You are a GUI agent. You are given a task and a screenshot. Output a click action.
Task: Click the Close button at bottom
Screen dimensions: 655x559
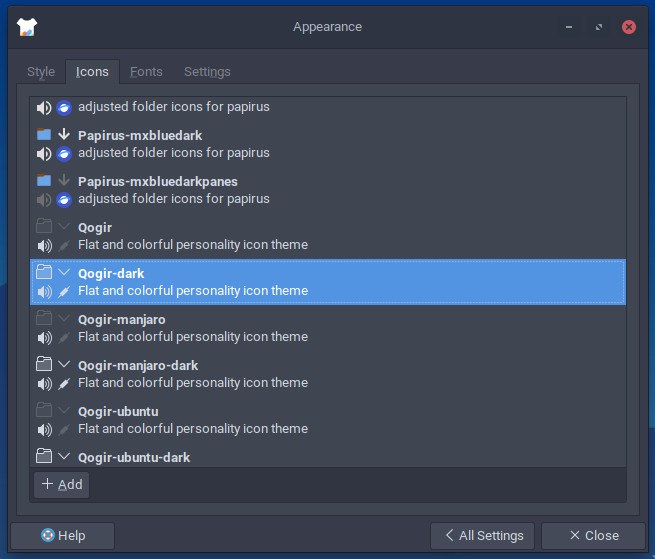click(x=593, y=536)
